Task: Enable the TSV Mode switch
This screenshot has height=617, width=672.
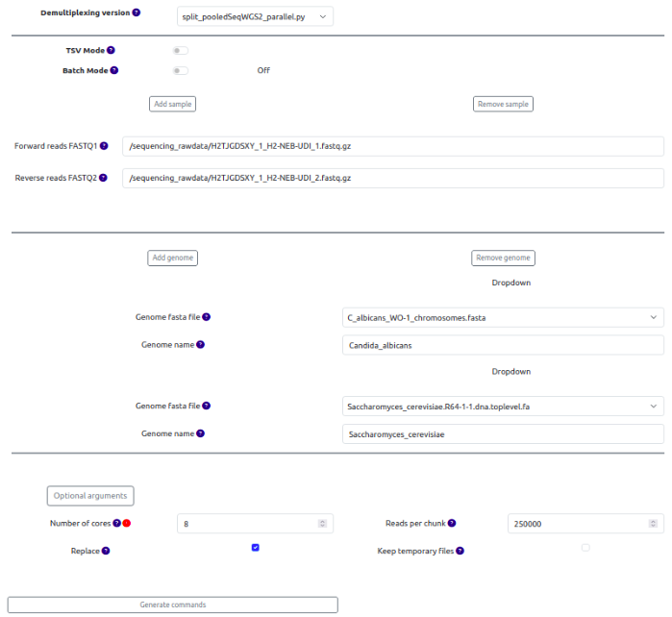Action: tap(181, 50)
